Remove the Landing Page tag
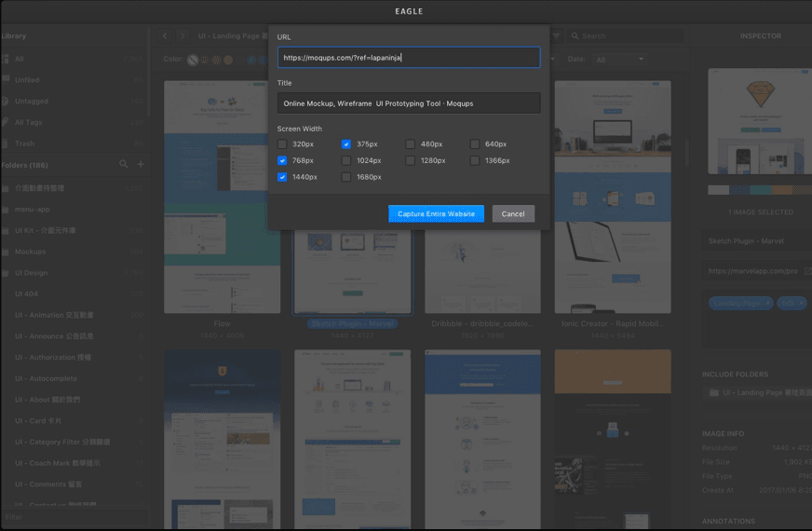The height and width of the screenshot is (531, 812). (x=767, y=303)
